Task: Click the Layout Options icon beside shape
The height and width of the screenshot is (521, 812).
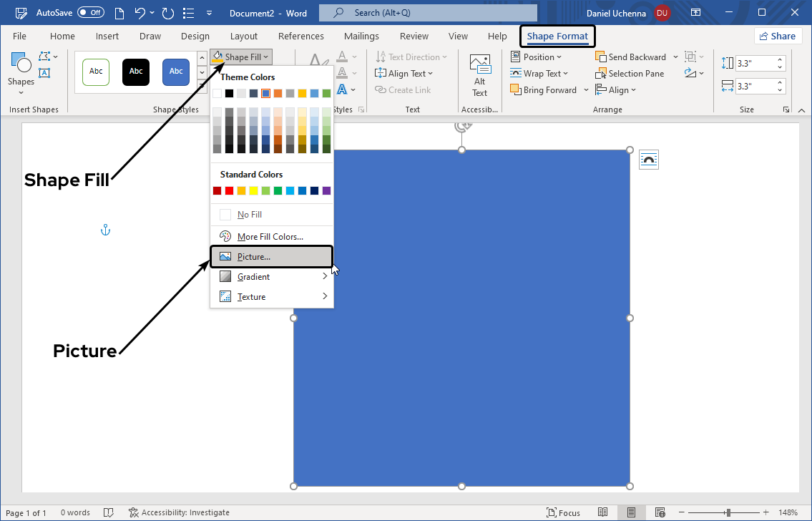Action: click(x=648, y=160)
